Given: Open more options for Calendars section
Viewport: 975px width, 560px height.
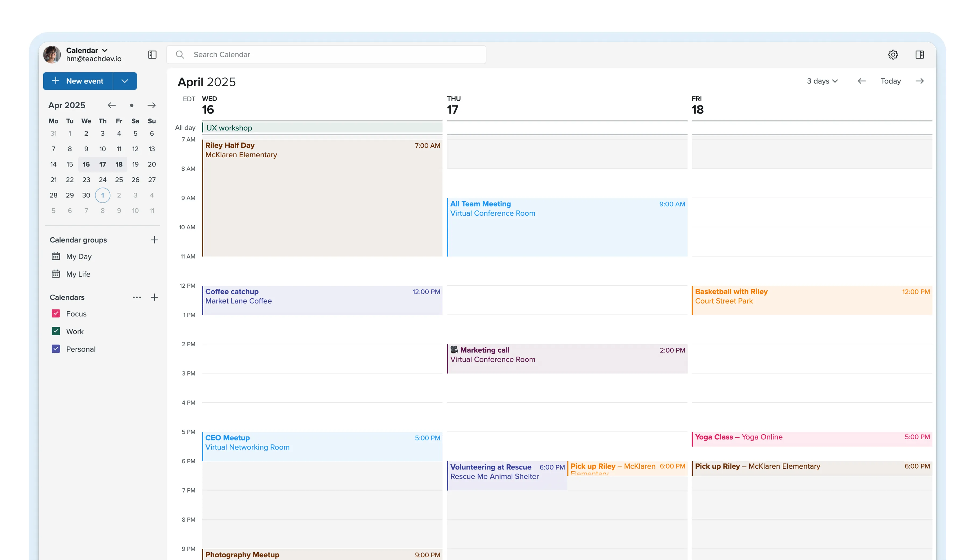Looking at the screenshot, I should pos(137,297).
